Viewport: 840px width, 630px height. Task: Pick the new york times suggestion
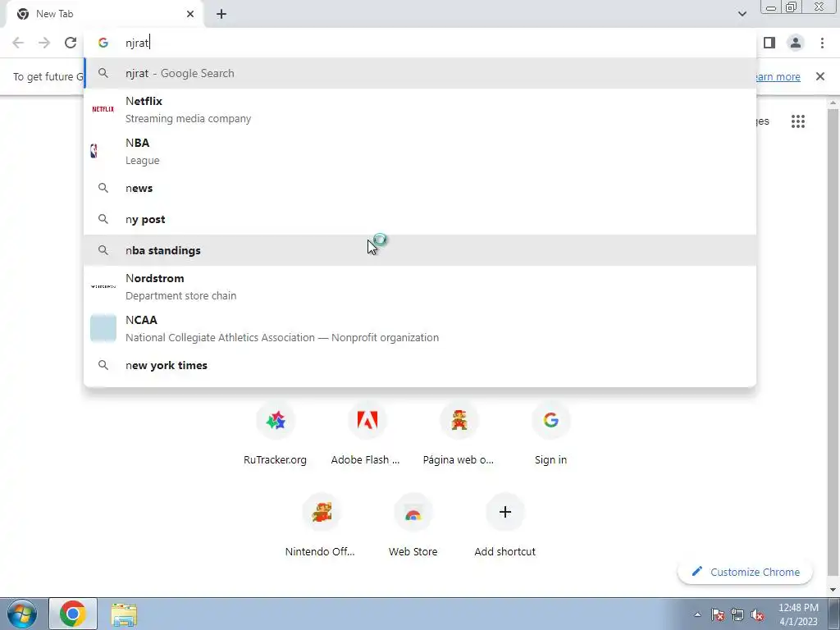pyautogui.click(x=420, y=365)
